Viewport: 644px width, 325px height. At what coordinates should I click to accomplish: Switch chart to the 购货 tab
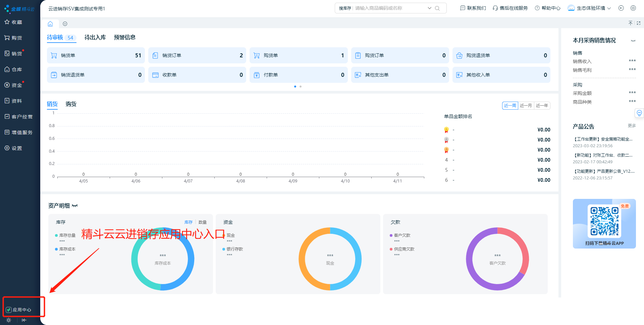[71, 104]
